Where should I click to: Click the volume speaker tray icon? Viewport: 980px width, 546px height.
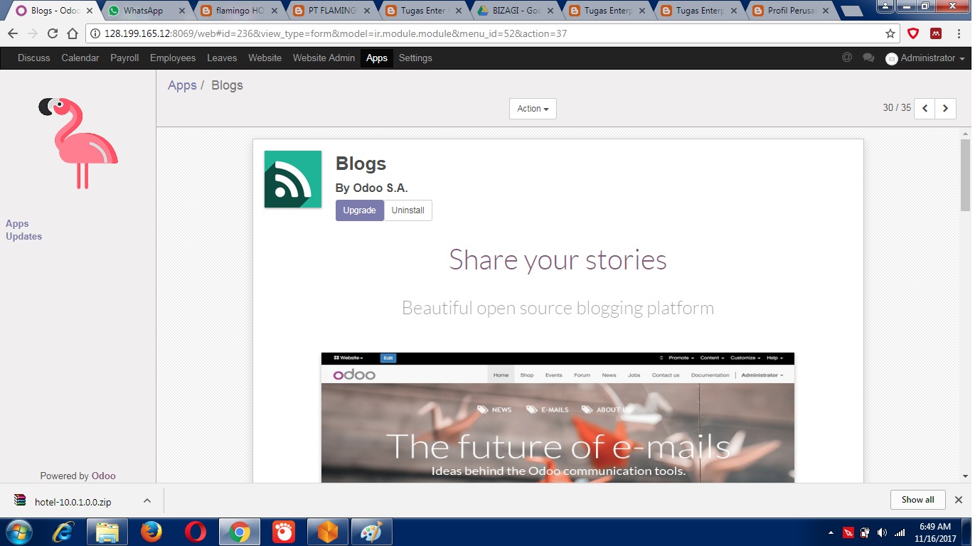883,532
